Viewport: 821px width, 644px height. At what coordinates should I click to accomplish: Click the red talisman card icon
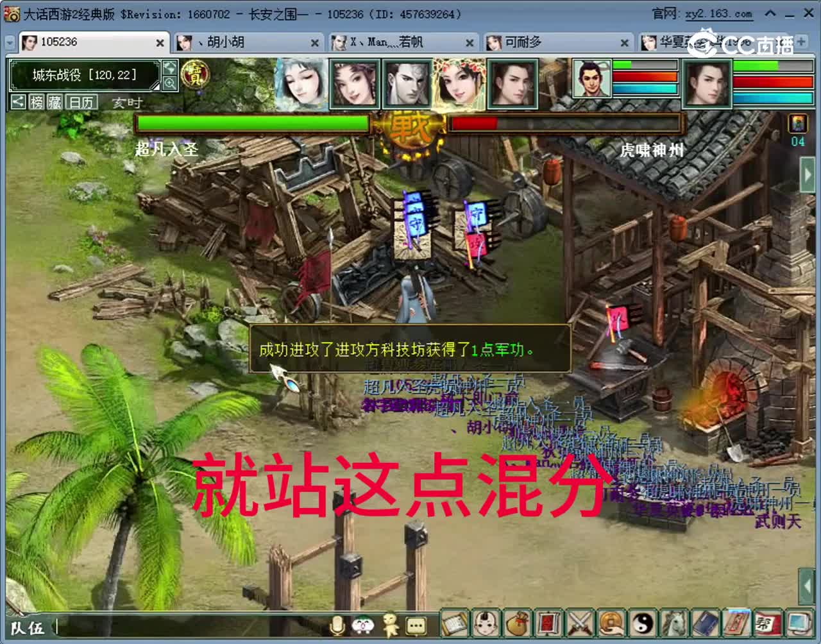tap(735, 623)
